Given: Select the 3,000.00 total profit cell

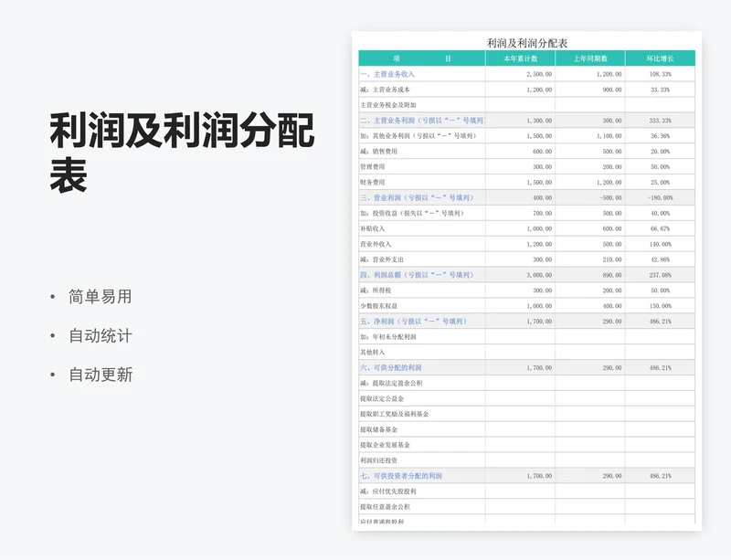Looking at the screenshot, I should (x=538, y=275).
